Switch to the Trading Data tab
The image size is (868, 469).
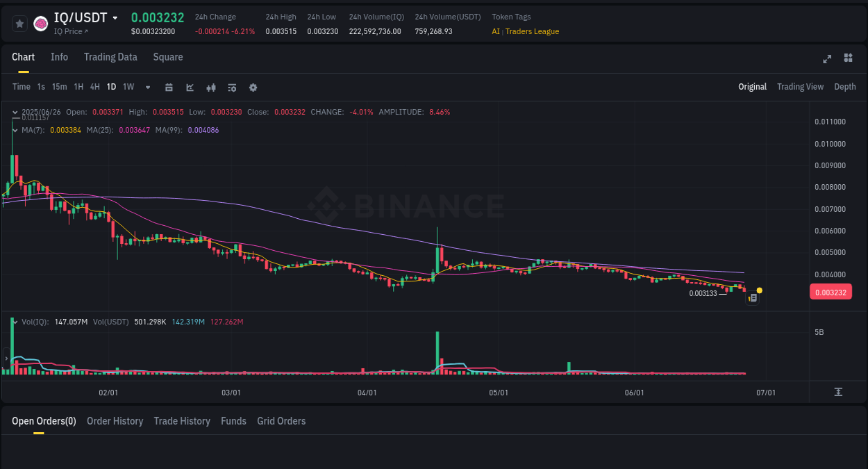(110, 57)
